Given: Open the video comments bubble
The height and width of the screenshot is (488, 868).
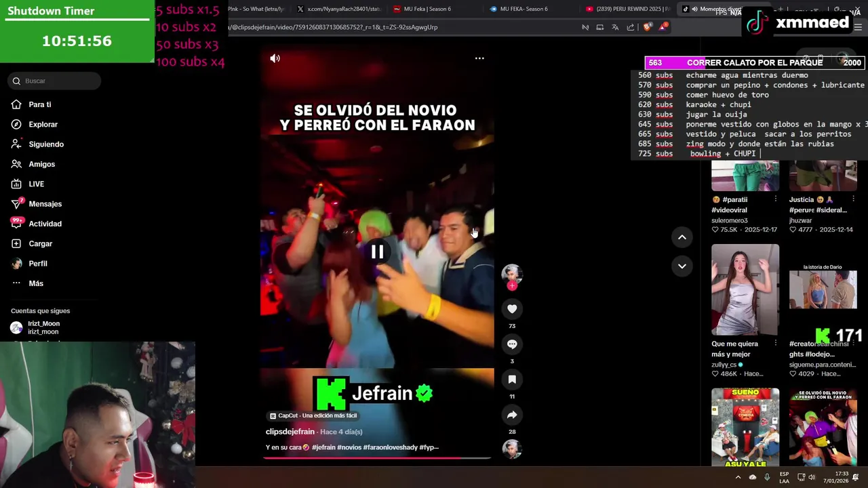Looking at the screenshot, I should [x=512, y=344].
